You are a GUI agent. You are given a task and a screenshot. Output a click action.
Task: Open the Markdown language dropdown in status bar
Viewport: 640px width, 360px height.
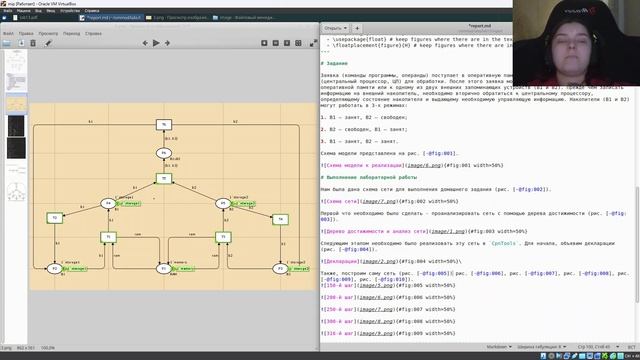(x=499, y=347)
